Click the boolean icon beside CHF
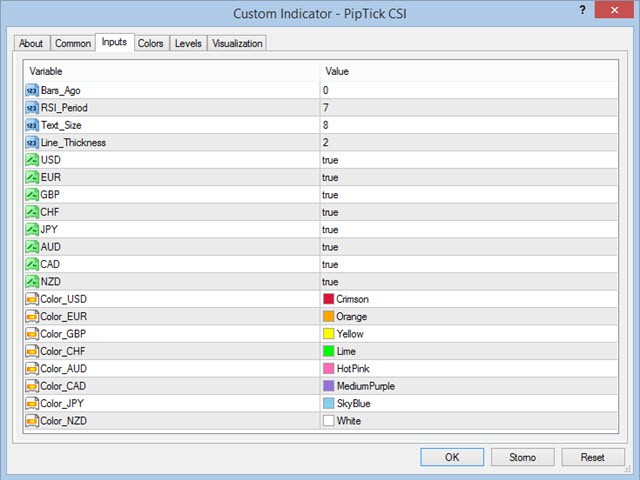 (32, 212)
